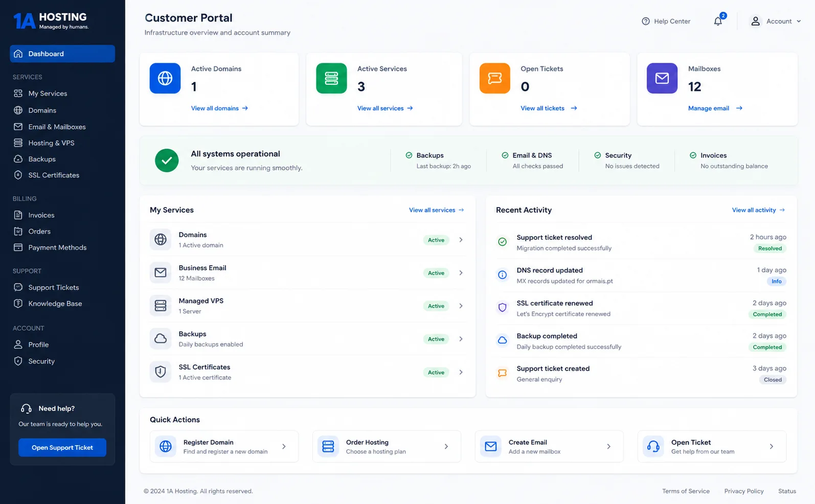The height and width of the screenshot is (504, 815).
Task: Click the Backup completed cloud icon
Action: [503, 340]
